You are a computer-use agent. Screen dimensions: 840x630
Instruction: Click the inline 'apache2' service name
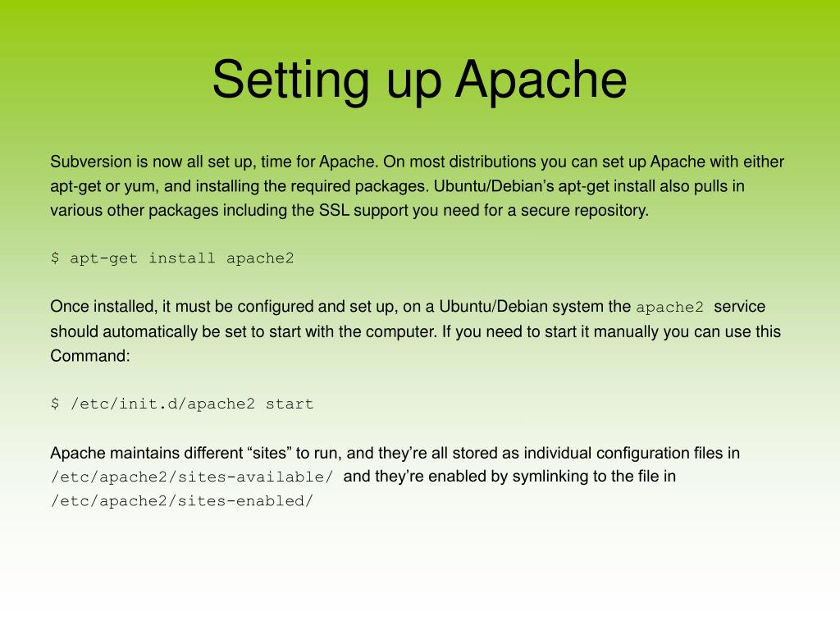coord(669,308)
